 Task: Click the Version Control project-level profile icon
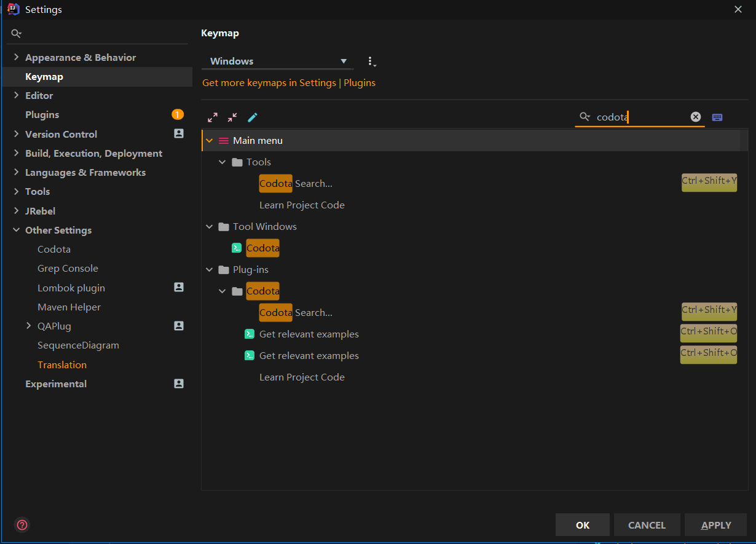point(179,133)
